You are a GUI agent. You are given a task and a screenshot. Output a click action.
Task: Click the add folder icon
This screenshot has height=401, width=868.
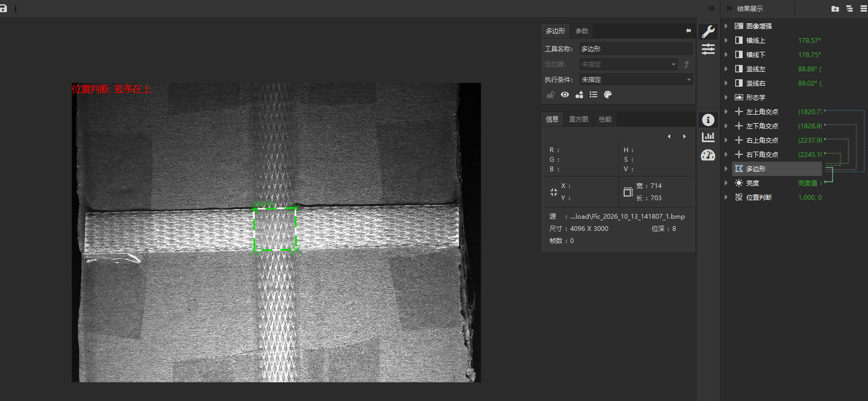pos(835,9)
